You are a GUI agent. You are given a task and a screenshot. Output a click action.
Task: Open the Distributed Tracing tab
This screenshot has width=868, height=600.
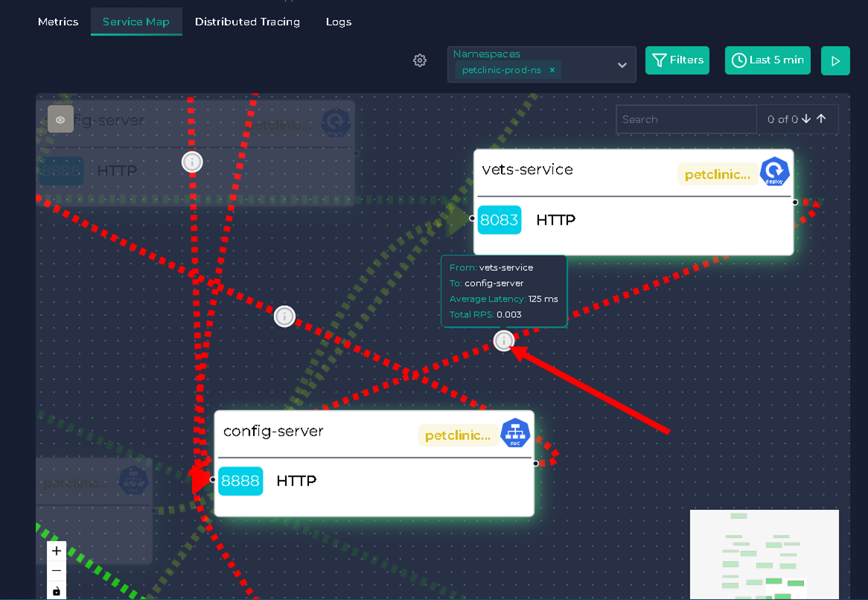[247, 22]
